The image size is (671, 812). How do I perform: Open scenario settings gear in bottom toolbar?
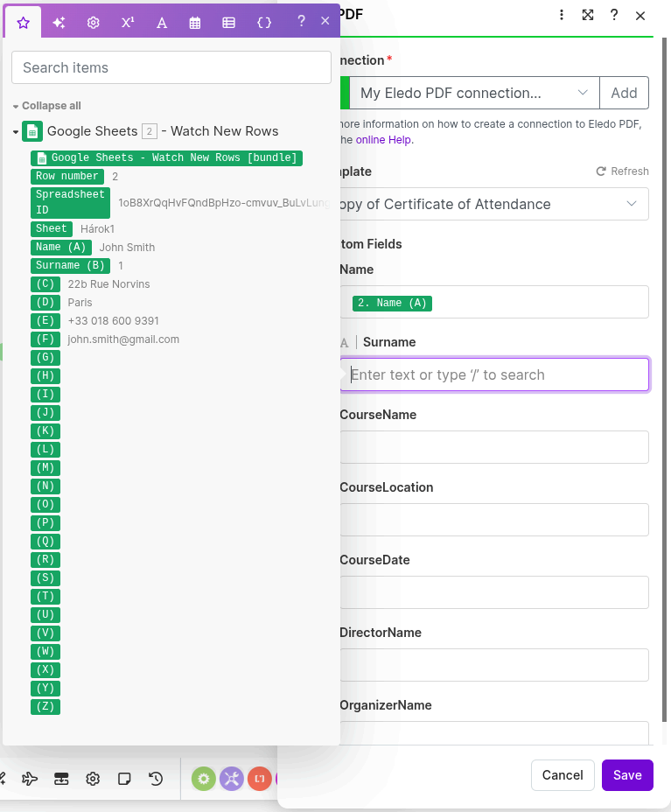coord(93,778)
